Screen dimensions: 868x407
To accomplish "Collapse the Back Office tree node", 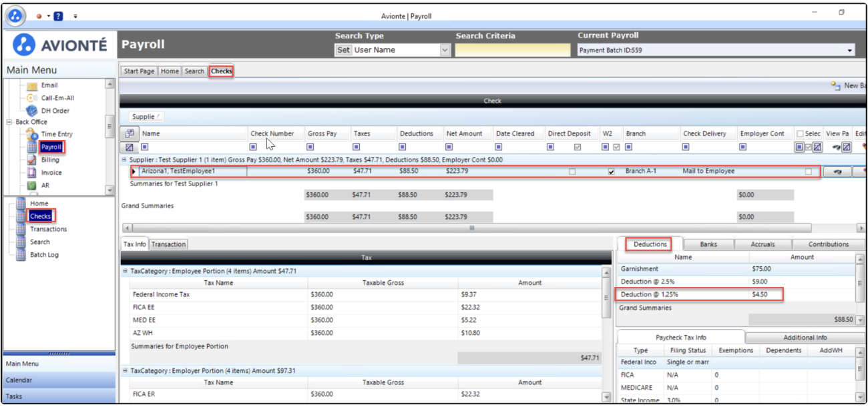I will [9, 122].
